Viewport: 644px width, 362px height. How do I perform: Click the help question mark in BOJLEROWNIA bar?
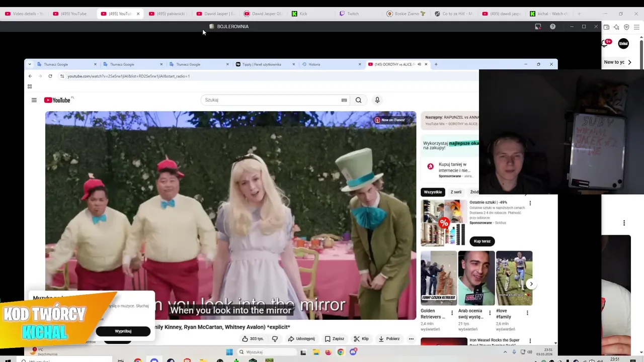pos(552,27)
